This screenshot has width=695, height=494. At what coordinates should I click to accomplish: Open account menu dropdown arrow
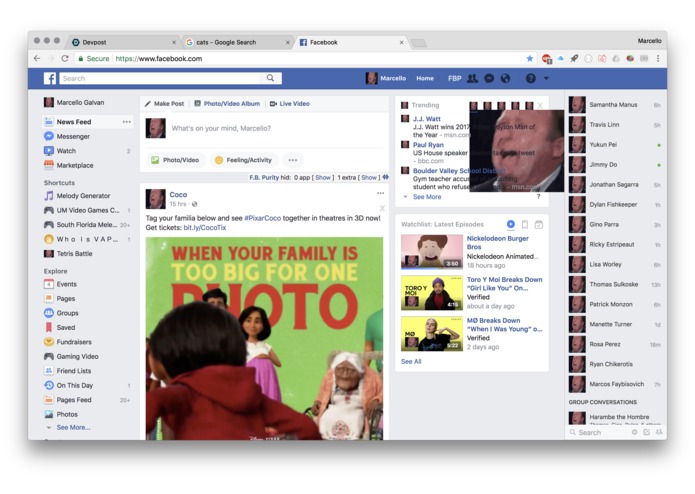click(546, 78)
